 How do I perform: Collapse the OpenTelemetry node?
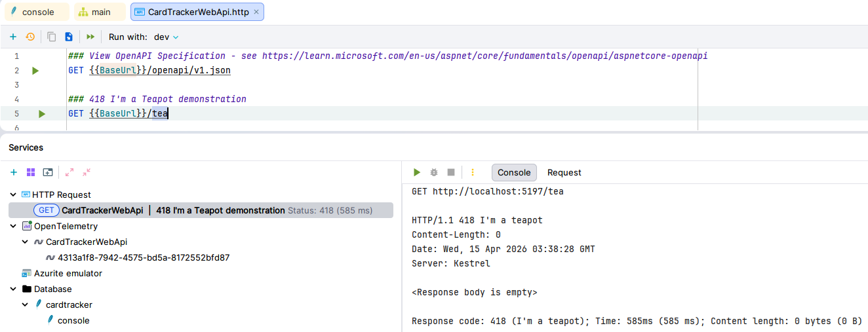coord(14,226)
